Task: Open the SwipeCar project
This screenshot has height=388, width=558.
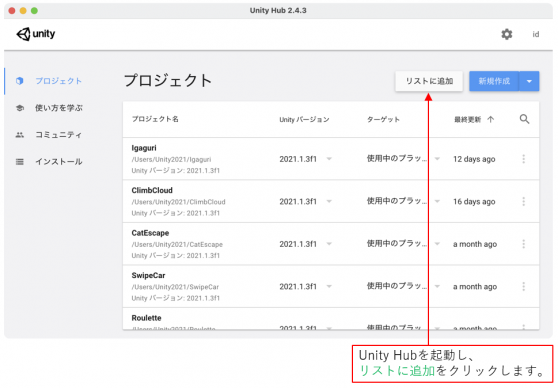Action: click(x=148, y=276)
